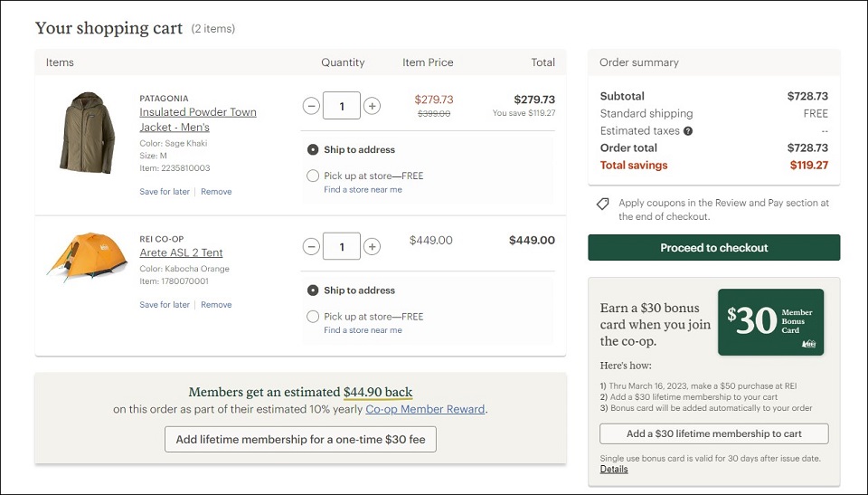Increase quantity of Patagonia jacket
The width and height of the screenshot is (868, 495).
372,106
